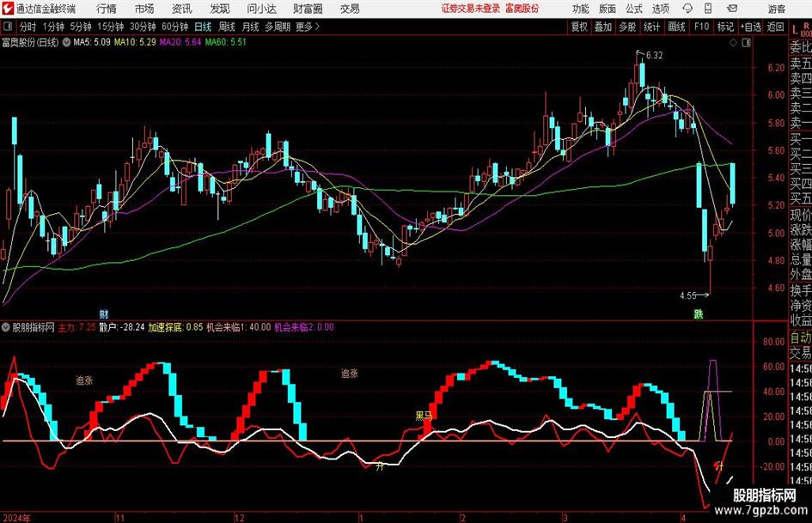Open the 交易 menu
The width and height of the screenshot is (812, 523).
(x=350, y=9)
